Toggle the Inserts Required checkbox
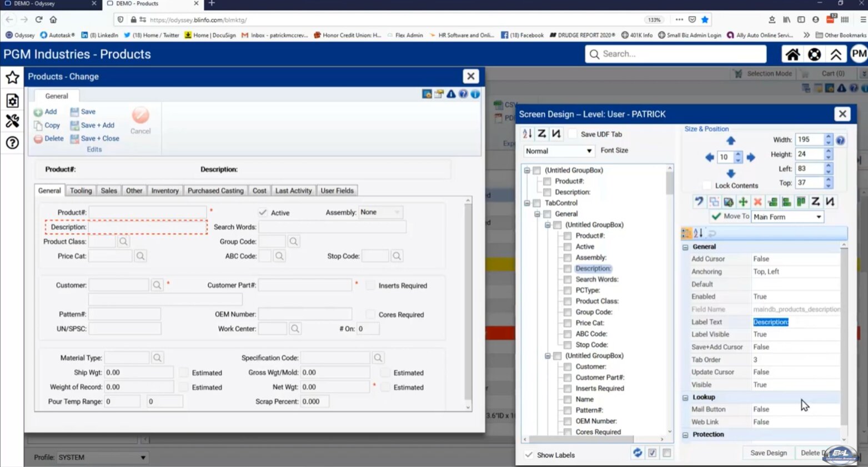The image size is (868, 467). [x=370, y=285]
